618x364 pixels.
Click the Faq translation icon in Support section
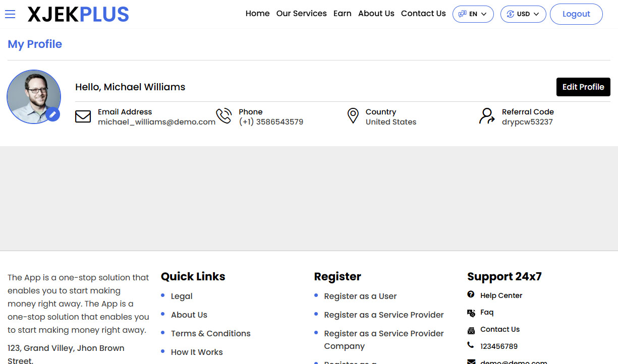471,312
